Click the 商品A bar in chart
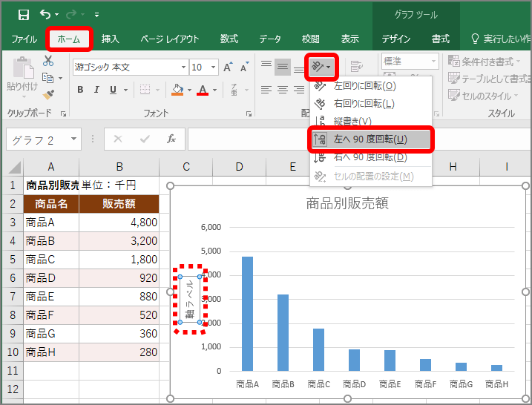Image resolution: width=532 pixels, height=405 pixels. (247, 314)
